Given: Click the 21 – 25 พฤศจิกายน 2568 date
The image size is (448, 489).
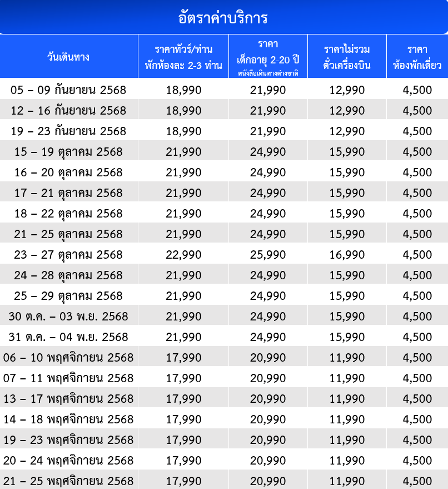Looking at the screenshot, I should pyautogui.click(x=68, y=481).
